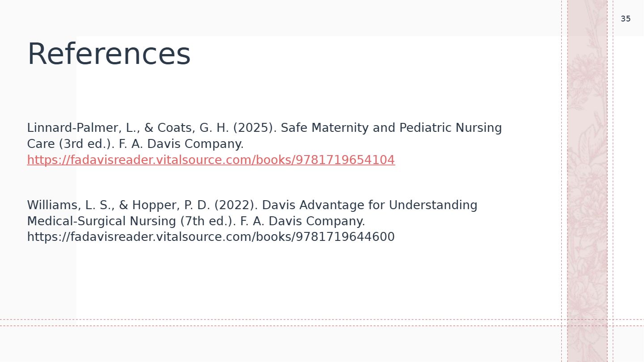
Task: Click the plain URL ending in 9781719644600
Action: pos(211,237)
